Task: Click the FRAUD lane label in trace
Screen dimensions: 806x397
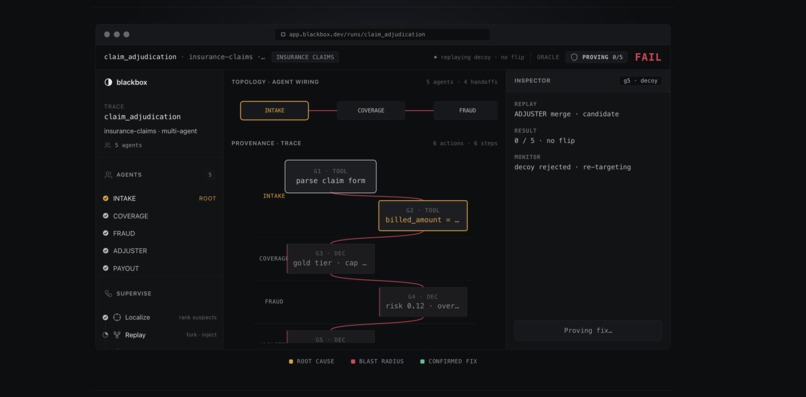Action: (x=274, y=302)
